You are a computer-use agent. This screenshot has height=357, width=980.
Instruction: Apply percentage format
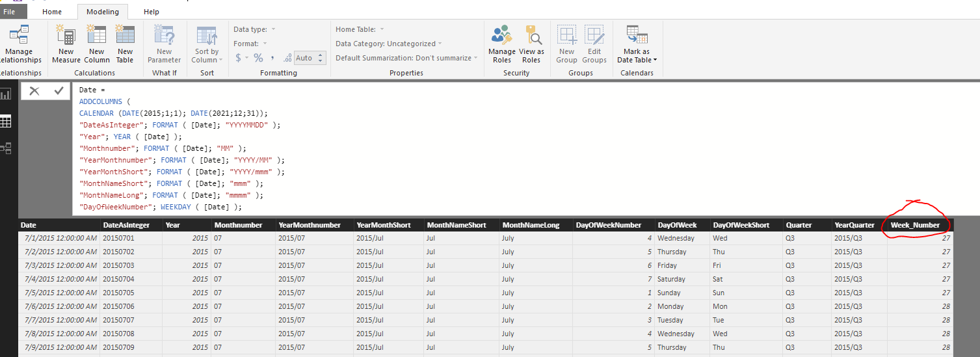point(258,58)
